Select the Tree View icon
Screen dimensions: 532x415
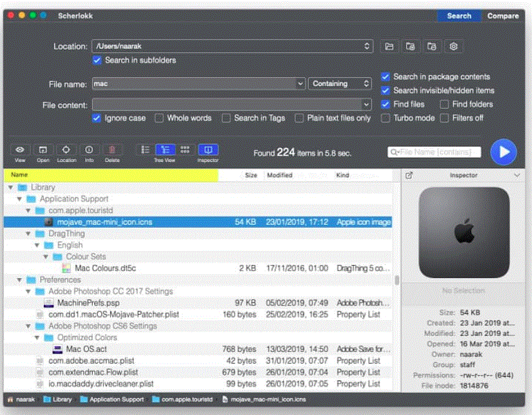(x=165, y=150)
